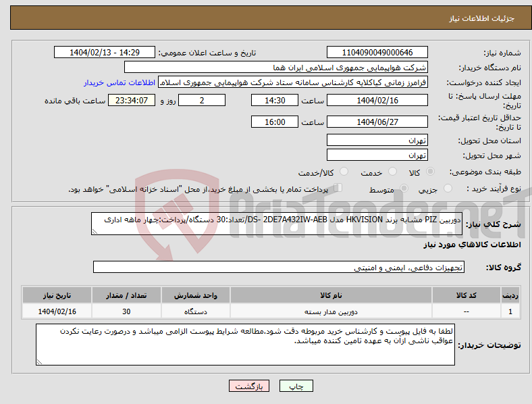Select the خدمت radio button
This screenshot has height=404, width=532.
click(392, 172)
